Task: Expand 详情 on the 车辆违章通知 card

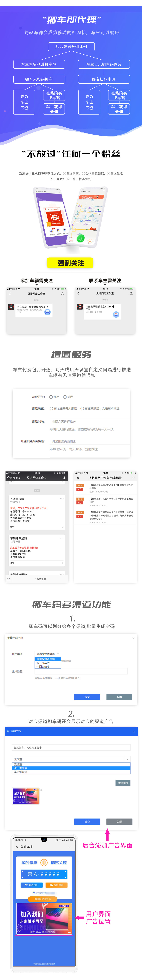Action: click(37, 563)
